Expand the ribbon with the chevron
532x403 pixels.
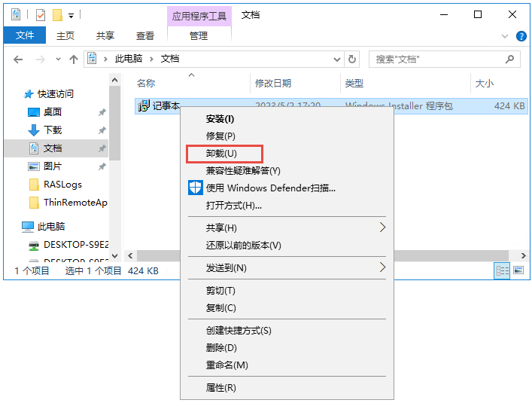(505, 36)
